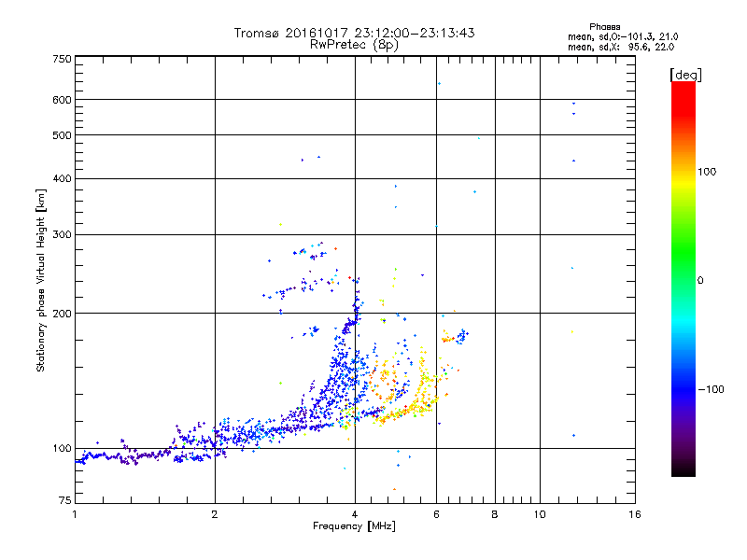Screen dimensions: 747x560
Task: Click the '[deg]' colorbar unit label
Action: coord(685,75)
